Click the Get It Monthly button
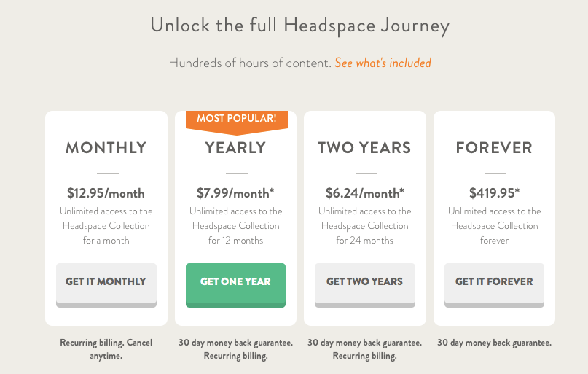This screenshot has height=374, width=588. coord(106,281)
